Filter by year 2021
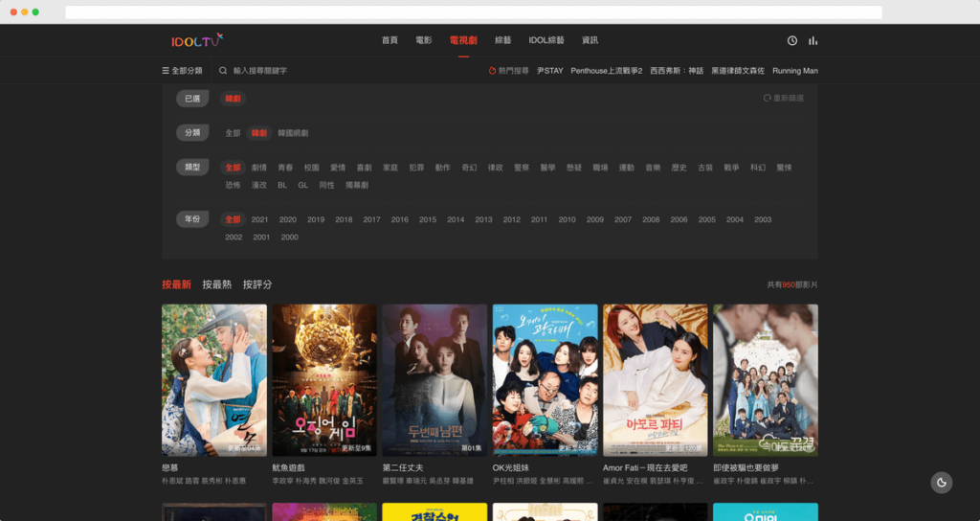Screen dimensions: 980x521 tap(260, 219)
